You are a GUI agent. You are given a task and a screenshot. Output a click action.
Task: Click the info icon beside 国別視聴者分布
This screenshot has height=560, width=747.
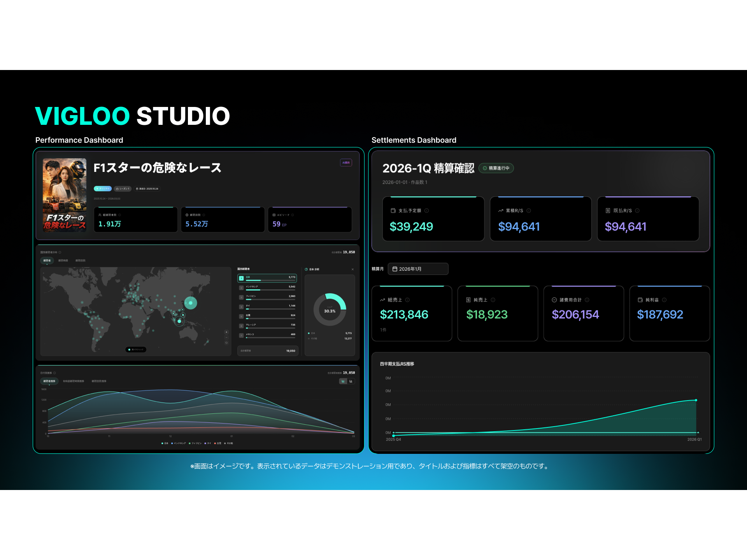[x=60, y=252]
